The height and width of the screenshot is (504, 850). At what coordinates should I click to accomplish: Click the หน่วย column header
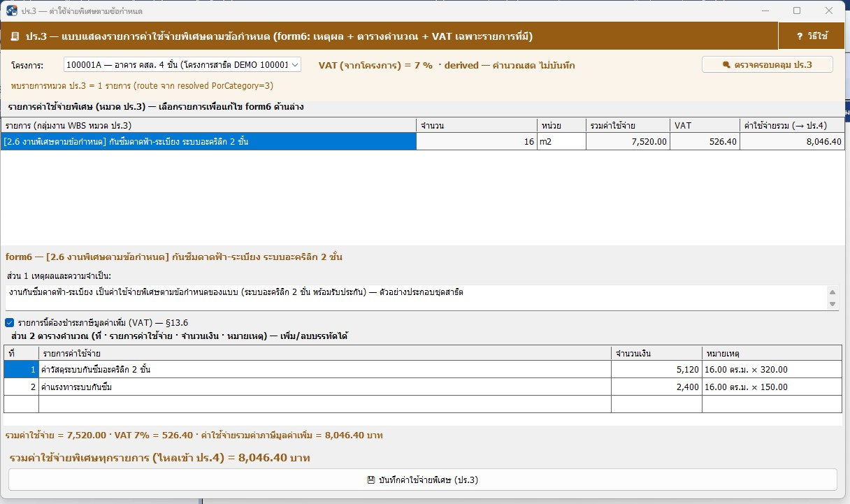[x=561, y=126]
